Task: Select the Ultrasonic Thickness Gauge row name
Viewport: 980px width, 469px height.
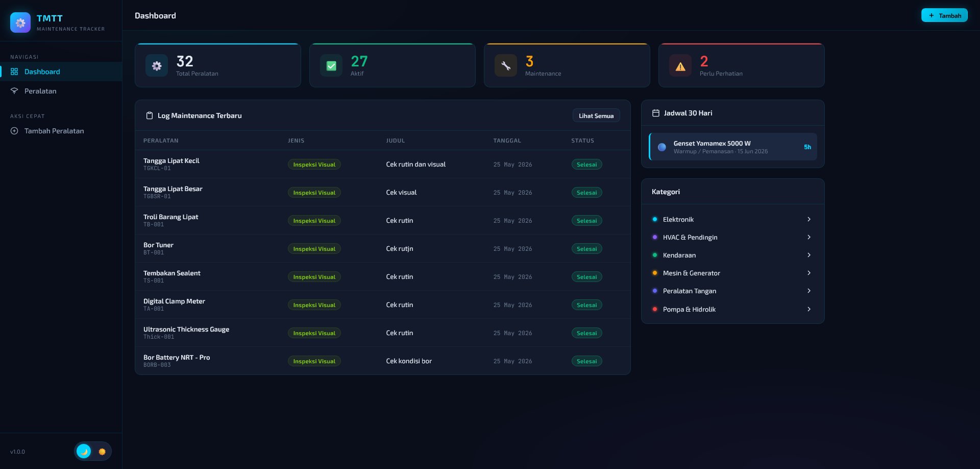Action: tap(186, 330)
